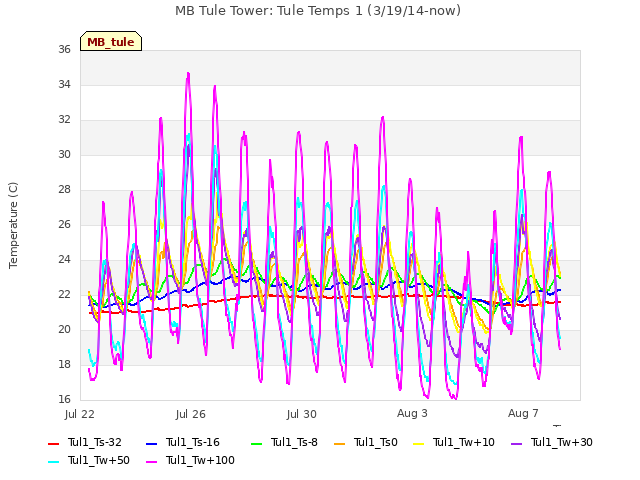
Task: Click the purple Tul1_Tw+30 legend swatch
Action: (517, 444)
